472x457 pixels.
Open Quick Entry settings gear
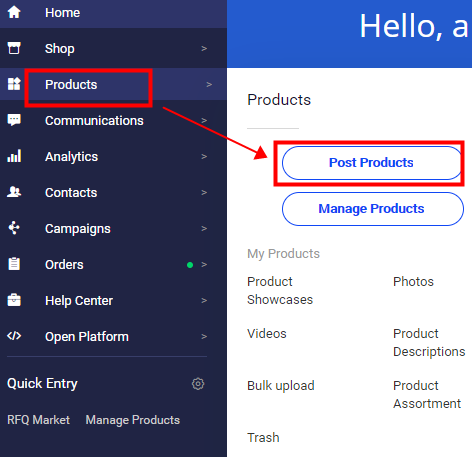(198, 384)
